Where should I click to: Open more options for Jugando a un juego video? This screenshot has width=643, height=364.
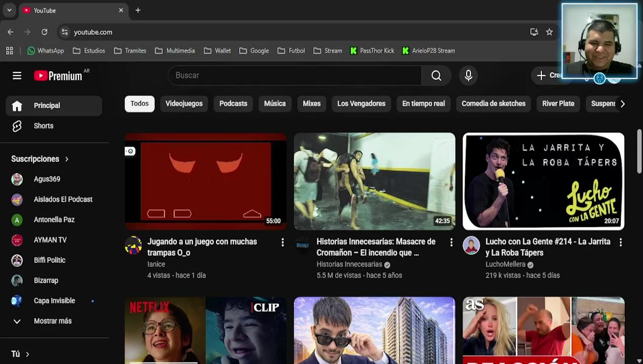point(283,243)
